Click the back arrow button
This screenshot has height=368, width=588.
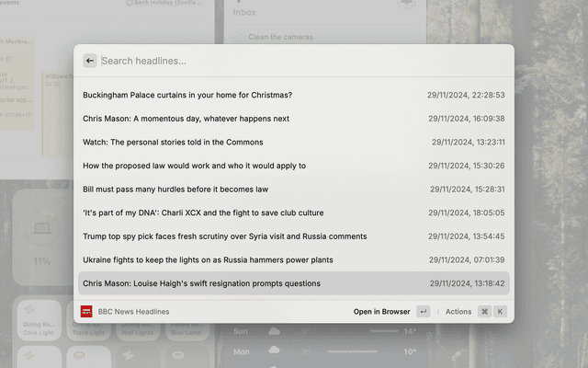[90, 61]
